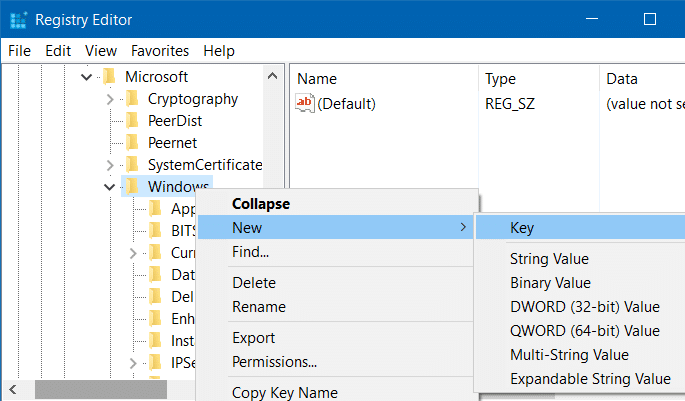This screenshot has height=401, width=685.
Task: Click the Type column header
Action: 539,79
